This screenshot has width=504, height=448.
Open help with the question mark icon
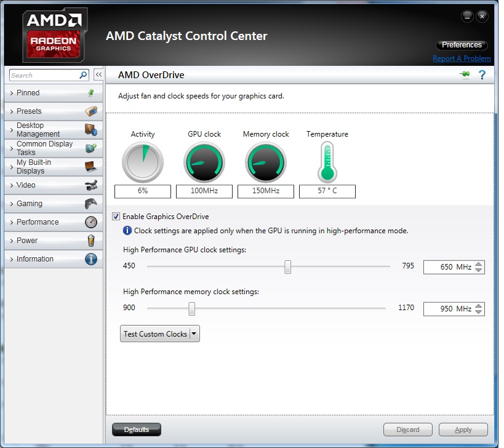tap(482, 75)
